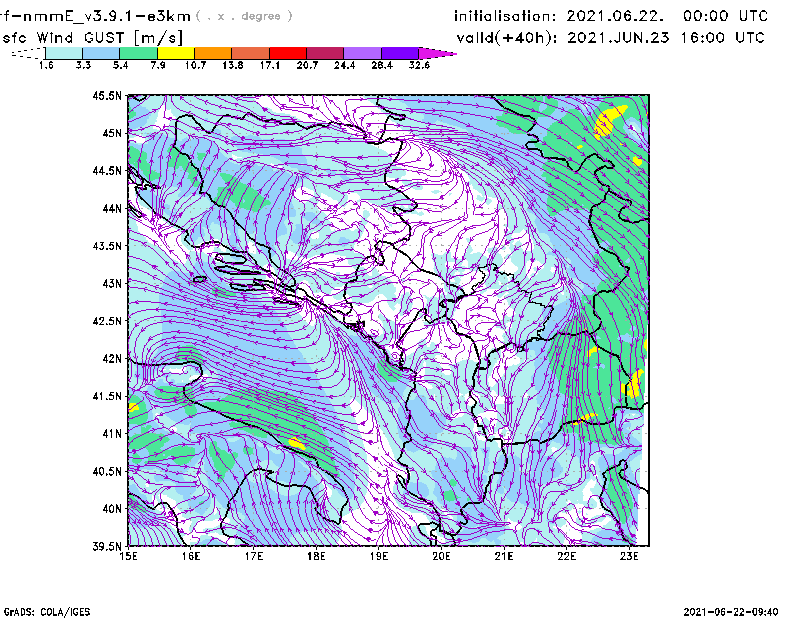This screenshot has width=800, height=618.
Task: Click the '40.5N' latitude label
Action: pyautogui.click(x=107, y=471)
